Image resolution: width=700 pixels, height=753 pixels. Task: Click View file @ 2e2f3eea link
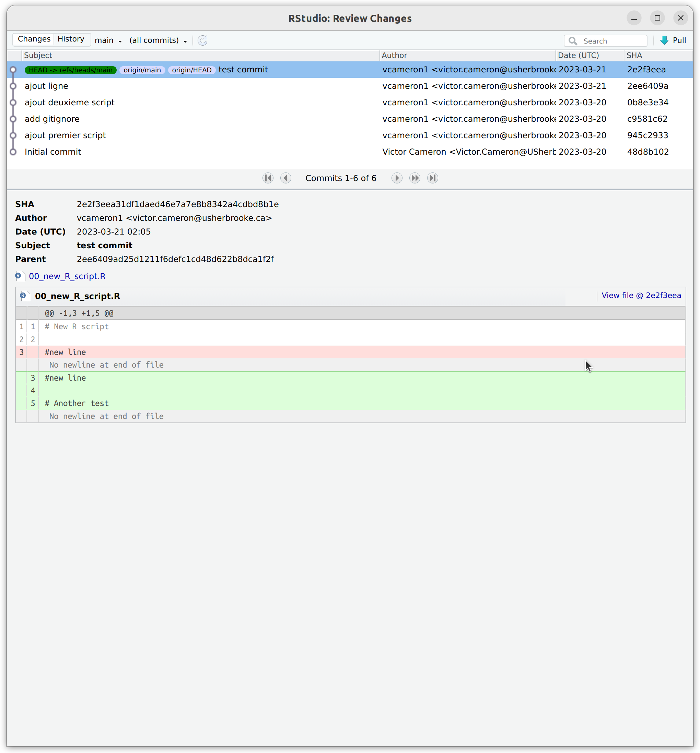point(641,295)
